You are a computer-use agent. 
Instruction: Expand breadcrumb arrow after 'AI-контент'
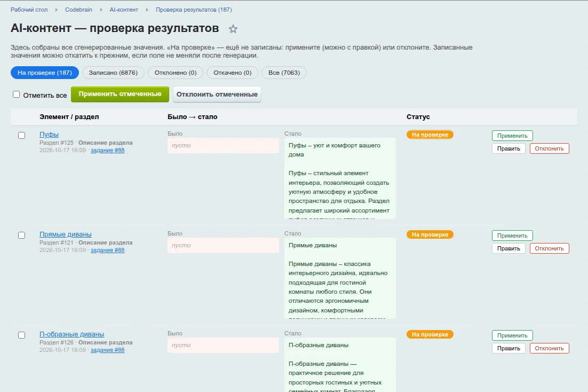(x=147, y=10)
